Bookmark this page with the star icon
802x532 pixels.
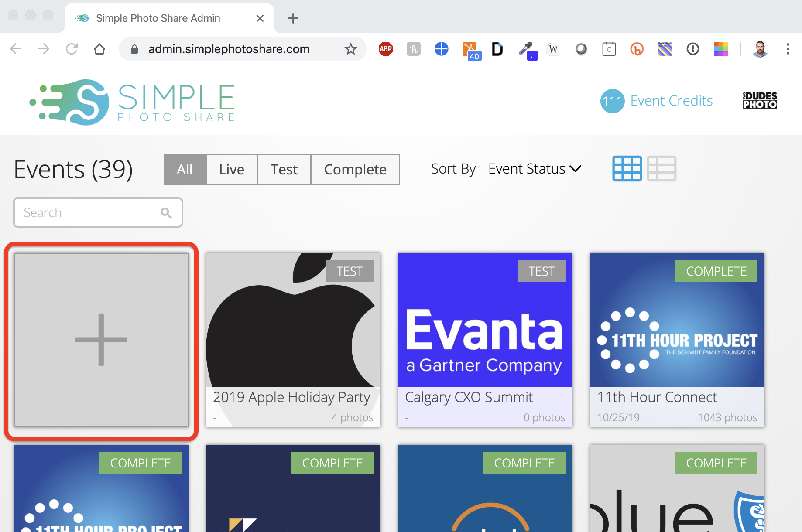pos(351,49)
